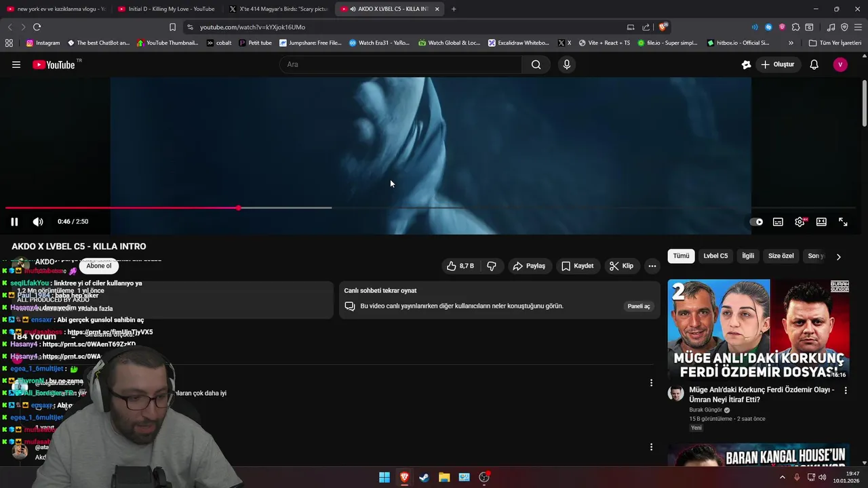Like the video with thumbs up
The width and height of the screenshot is (868, 488).
[460, 266]
